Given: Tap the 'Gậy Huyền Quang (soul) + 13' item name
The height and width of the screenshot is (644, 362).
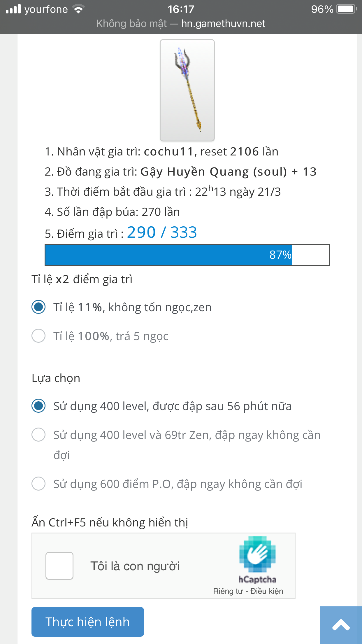Looking at the screenshot, I should pyautogui.click(x=228, y=171).
